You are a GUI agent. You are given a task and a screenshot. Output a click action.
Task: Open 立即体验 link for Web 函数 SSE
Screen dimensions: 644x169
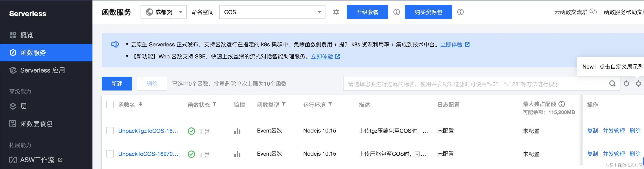click(x=322, y=56)
